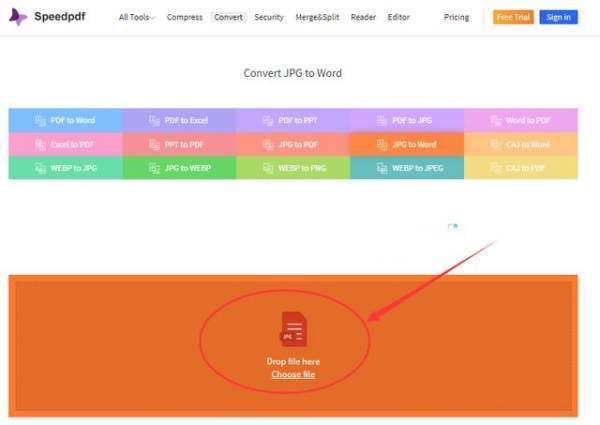Click the icon on the JPG to Word tile
The width and height of the screenshot is (600, 425).
[382, 145]
